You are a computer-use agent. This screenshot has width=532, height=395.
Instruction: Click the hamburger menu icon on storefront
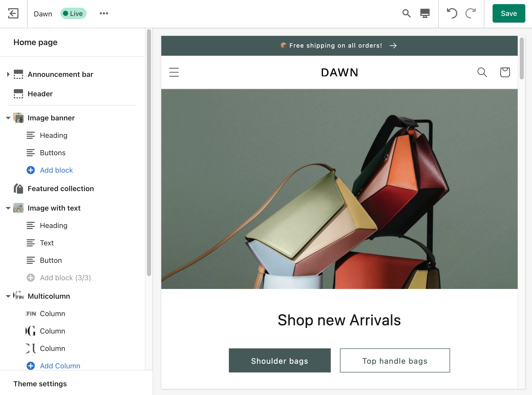(x=174, y=72)
